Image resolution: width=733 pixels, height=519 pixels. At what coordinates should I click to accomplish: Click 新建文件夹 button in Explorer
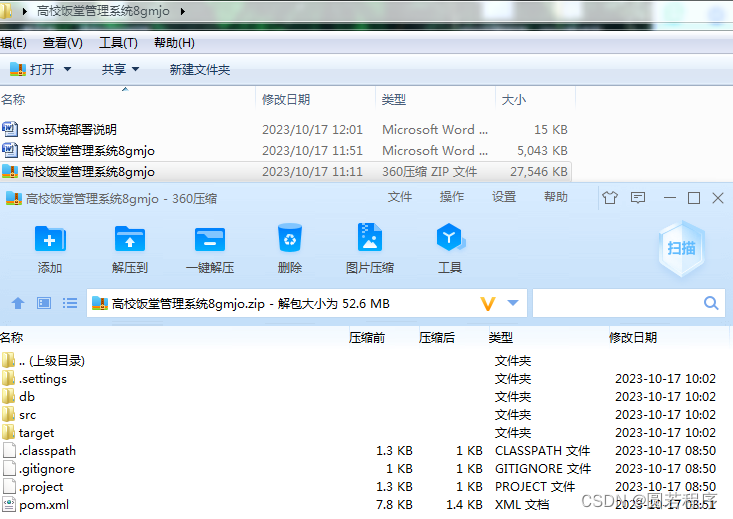(200, 70)
